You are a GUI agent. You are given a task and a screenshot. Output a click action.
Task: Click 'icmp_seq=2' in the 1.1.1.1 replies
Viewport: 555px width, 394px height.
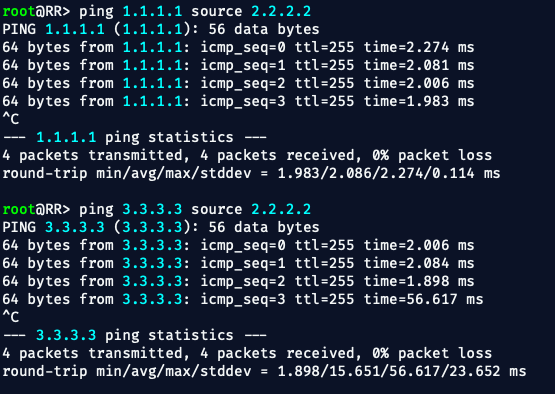[243, 84]
